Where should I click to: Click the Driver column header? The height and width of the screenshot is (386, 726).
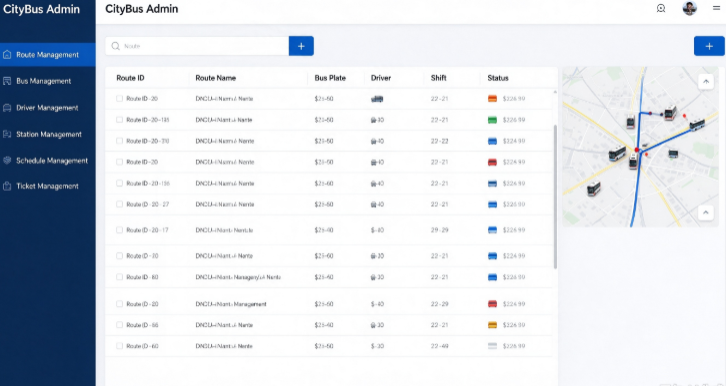(381, 78)
